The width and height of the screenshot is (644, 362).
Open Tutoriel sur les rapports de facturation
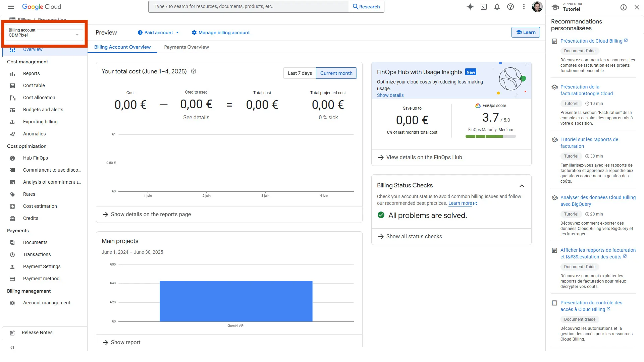pos(589,143)
